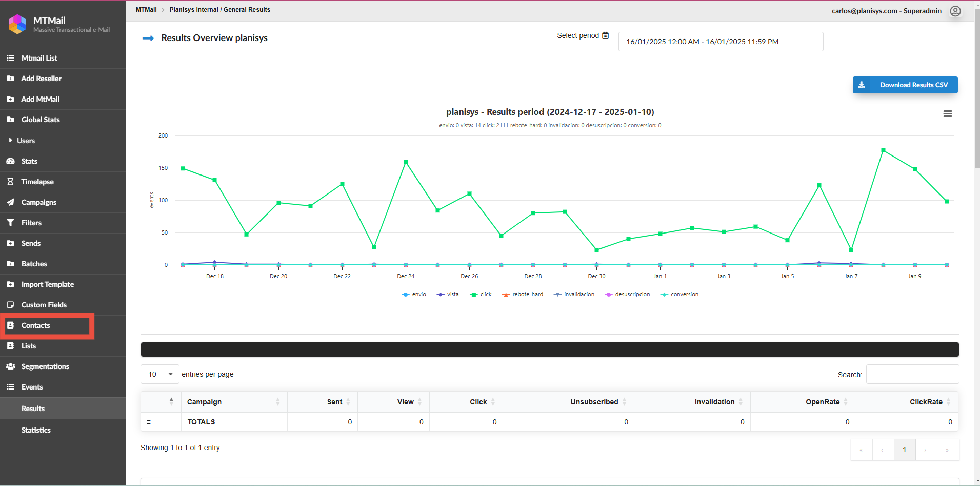The width and height of the screenshot is (980, 486).
Task: Click the Filters funnel icon
Action: (10, 223)
